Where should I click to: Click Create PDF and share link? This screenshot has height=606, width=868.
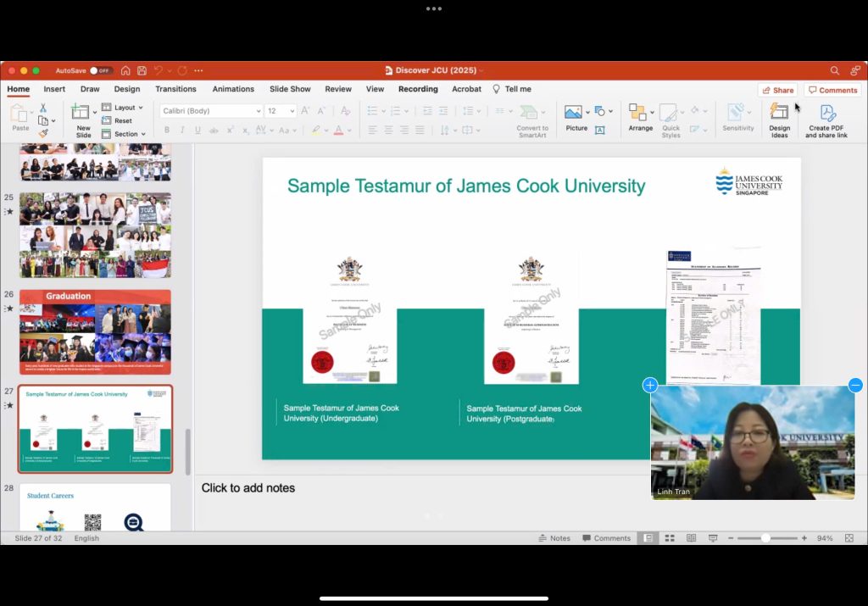pyautogui.click(x=826, y=120)
